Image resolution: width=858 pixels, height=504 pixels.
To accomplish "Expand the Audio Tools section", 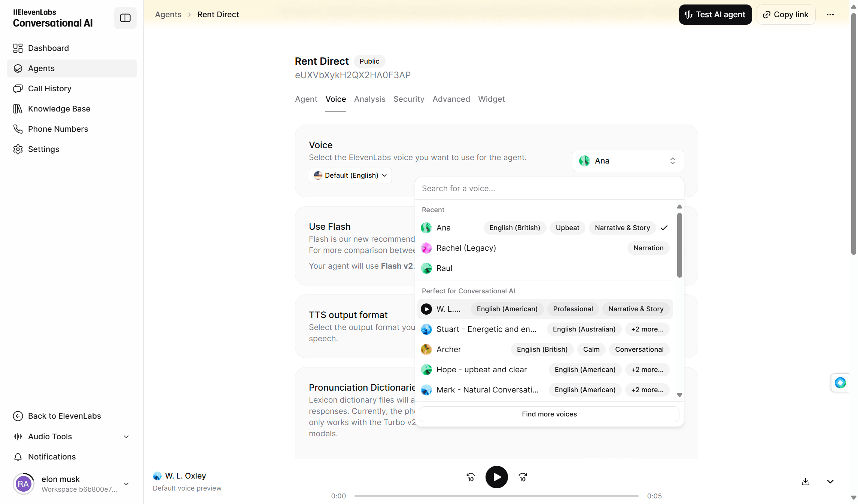I will (71, 437).
